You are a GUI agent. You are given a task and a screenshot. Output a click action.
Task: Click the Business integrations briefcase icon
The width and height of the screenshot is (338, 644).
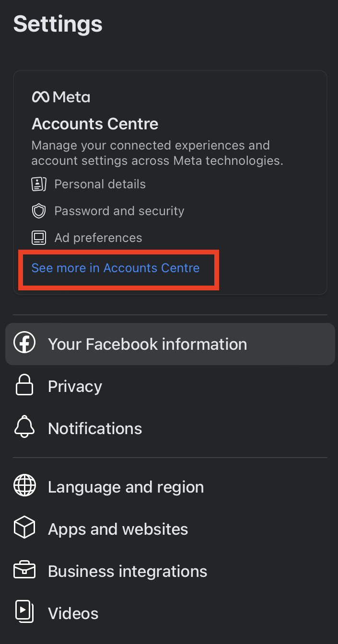pyautogui.click(x=24, y=571)
